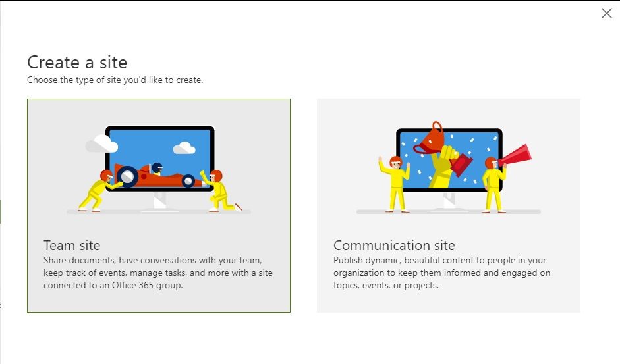Click the waving figure left of trophy monitor
The height and width of the screenshot is (364, 620).
[x=395, y=183]
